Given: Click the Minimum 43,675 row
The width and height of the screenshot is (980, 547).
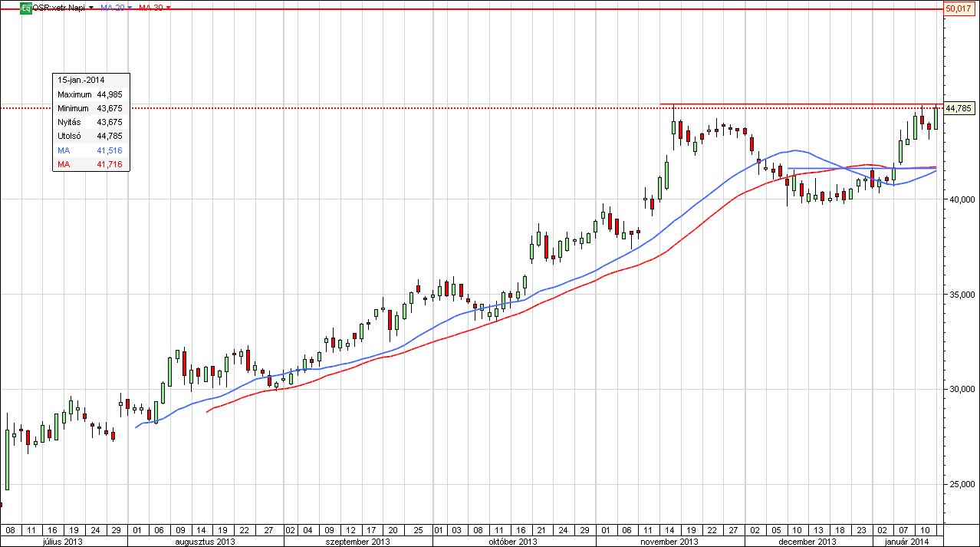Looking at the screenshot, I should click(90, 108).
